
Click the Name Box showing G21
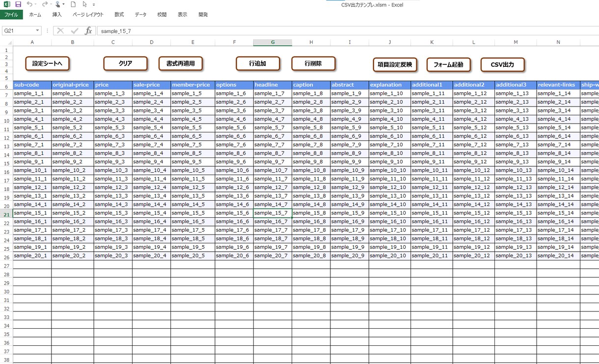(x=18, y=31)
